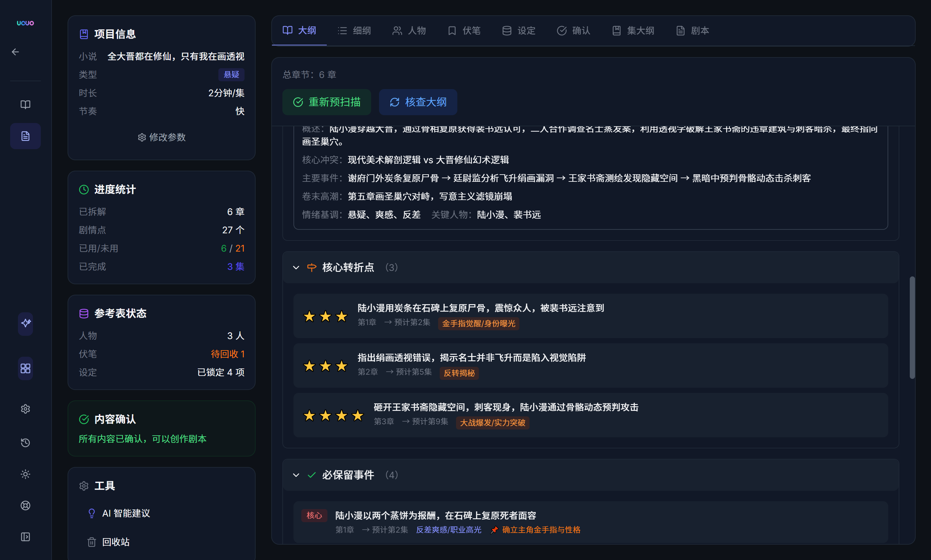Toggle the sidebar panel layout icon

coord(25,537)
